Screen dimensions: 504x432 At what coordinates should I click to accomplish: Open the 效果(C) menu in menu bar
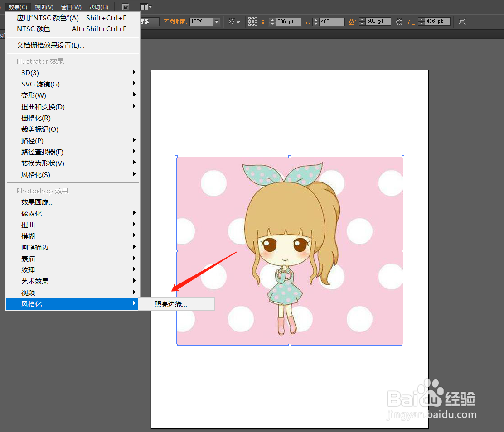(x=18, y=7)
